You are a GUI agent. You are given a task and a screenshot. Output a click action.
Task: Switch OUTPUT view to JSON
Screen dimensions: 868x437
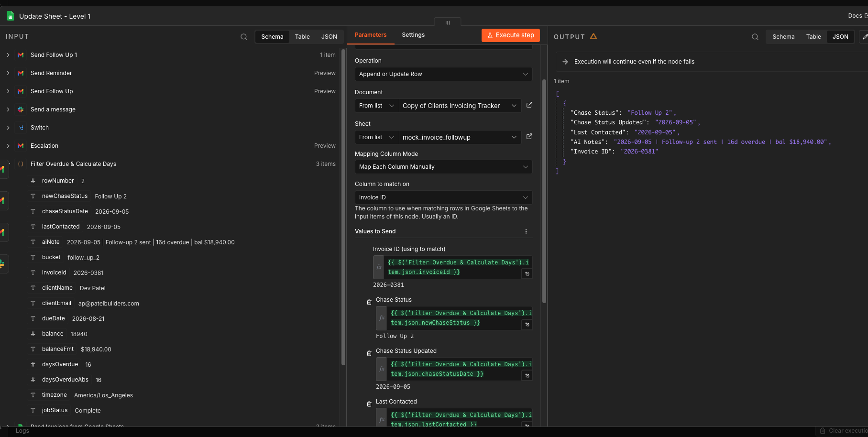click(x=840, y=37)
